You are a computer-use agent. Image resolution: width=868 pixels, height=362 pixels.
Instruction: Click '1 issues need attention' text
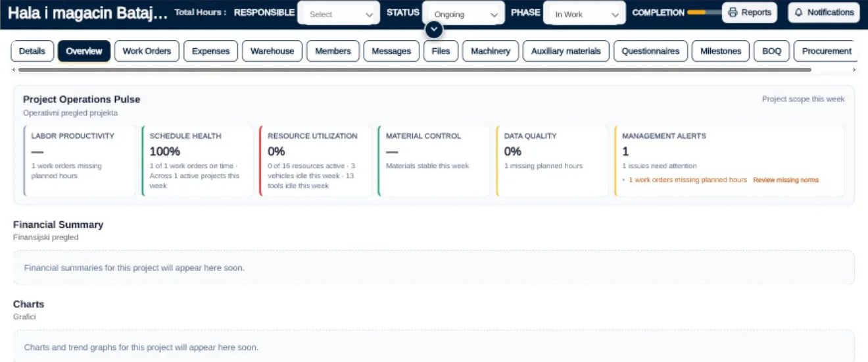660,166
